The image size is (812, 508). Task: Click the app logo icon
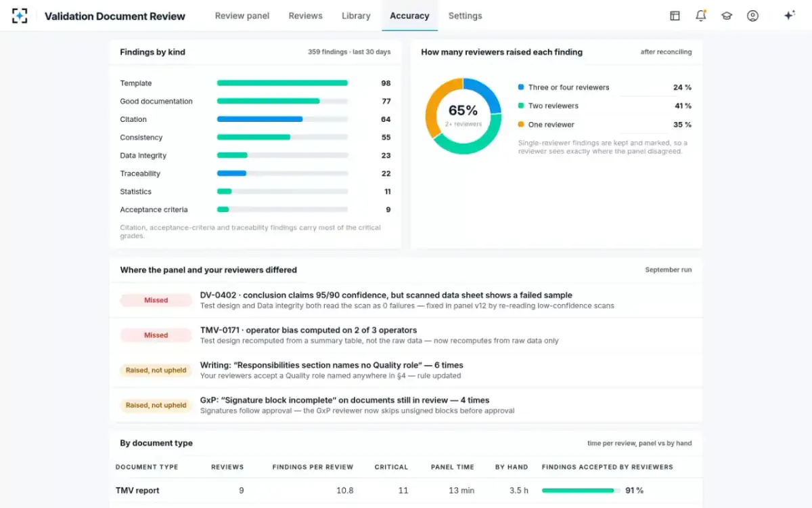(x=20, y=16)
